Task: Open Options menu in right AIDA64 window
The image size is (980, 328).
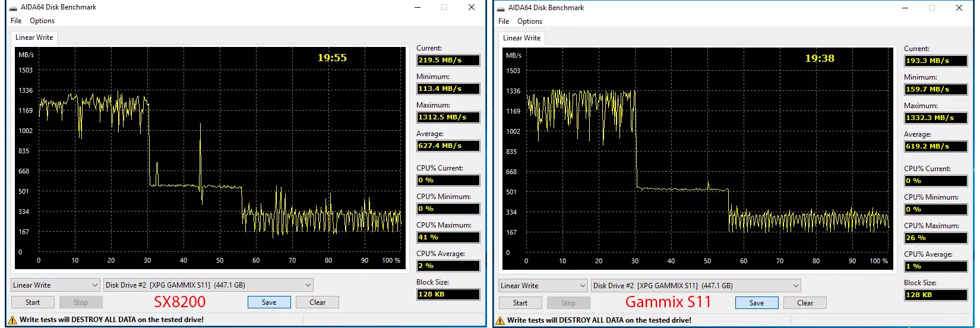Action: (530, 21)
